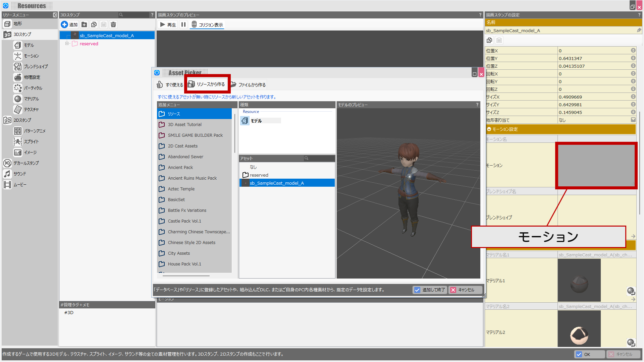Click the マテリアル1 preview thumbnail
Viewport: 644px width, 362px height.
click(x=579, y=280)
